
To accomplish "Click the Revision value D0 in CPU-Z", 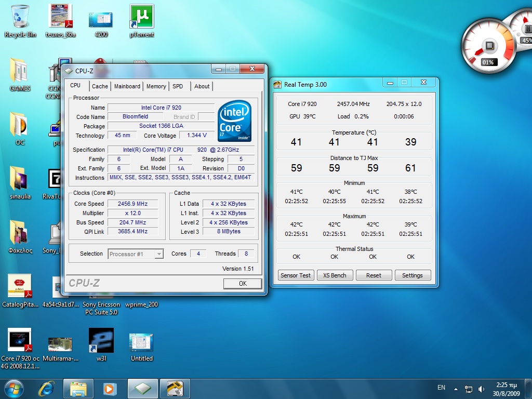I will 241,168.
